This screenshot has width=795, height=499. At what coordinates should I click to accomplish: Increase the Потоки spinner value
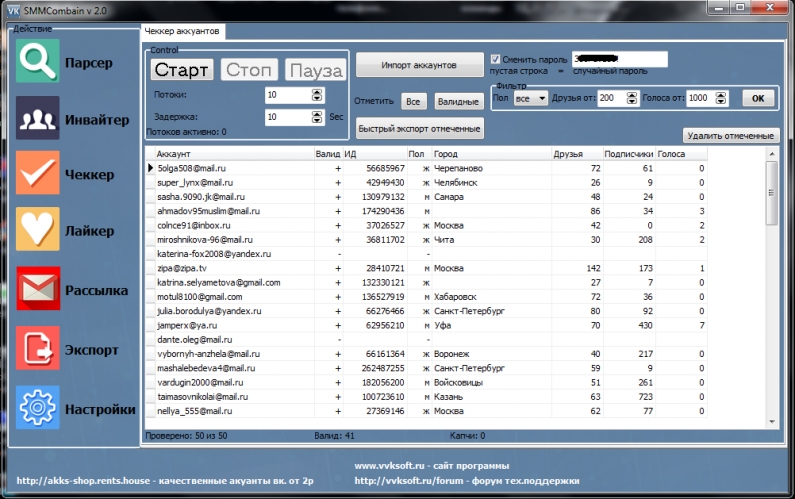click(x=317, y=92)
